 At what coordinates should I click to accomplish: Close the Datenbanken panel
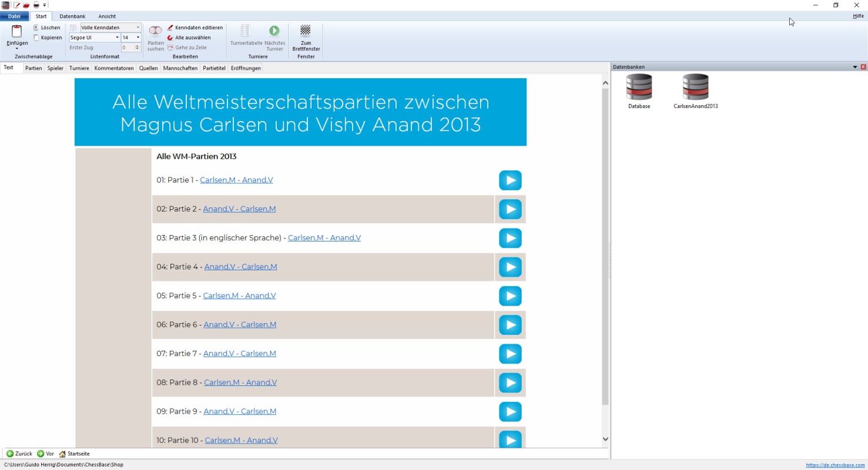pos(863,67)
